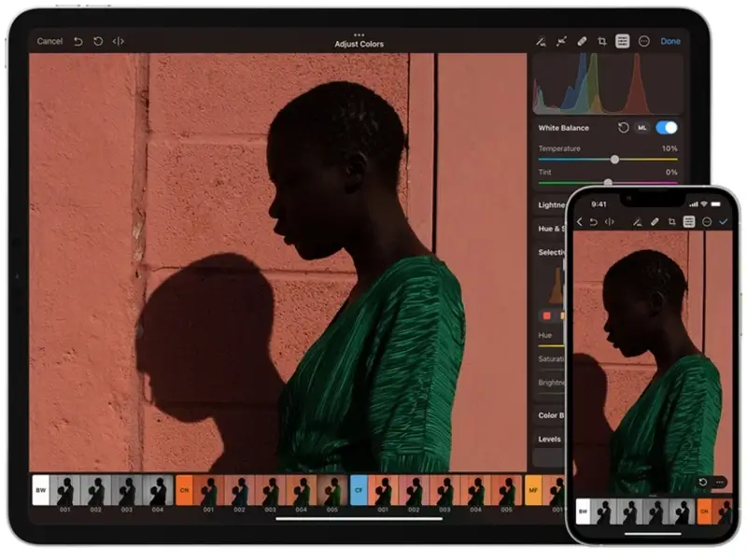This screenshot has width=747, height=560.
Task: Select the BW preset group tab
Action: [x=41, y=489]
